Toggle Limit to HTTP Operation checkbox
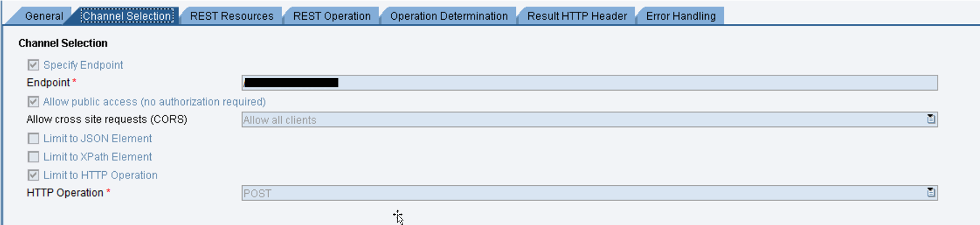 33,175
